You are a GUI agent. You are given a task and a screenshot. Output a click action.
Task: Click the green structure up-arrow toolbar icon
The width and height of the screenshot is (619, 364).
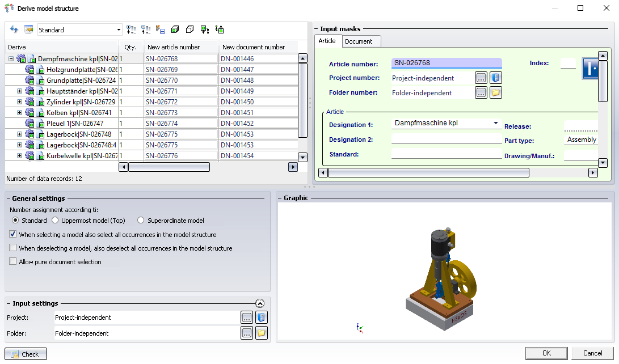coord(220,29)
